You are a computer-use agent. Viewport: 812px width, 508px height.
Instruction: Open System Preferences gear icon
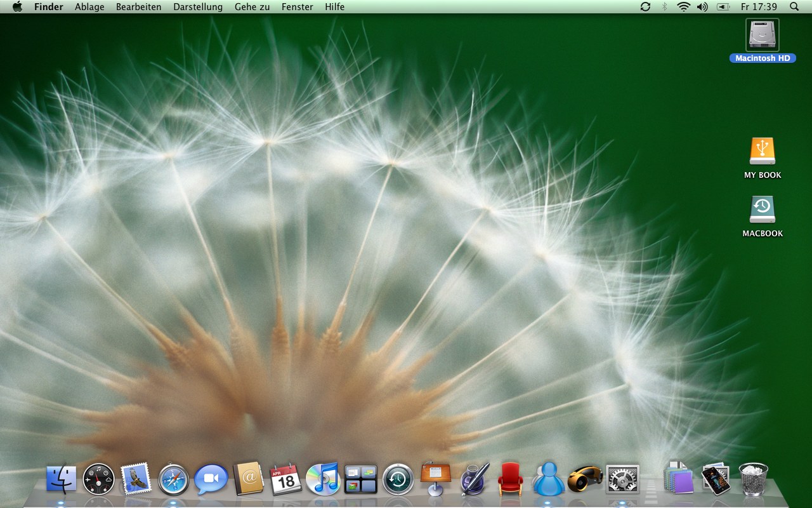point(623,479)
